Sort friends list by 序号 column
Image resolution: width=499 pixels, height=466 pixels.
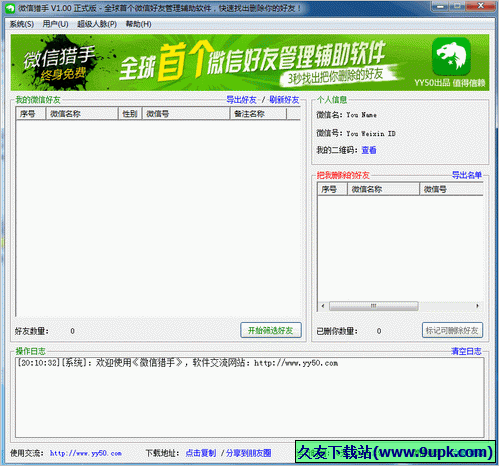coord(30,114)
